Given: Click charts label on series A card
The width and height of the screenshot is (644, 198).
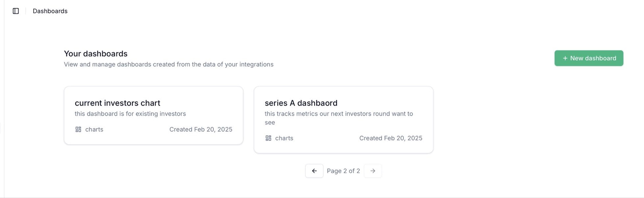Looking at the screenshot, I should [284, 138].
